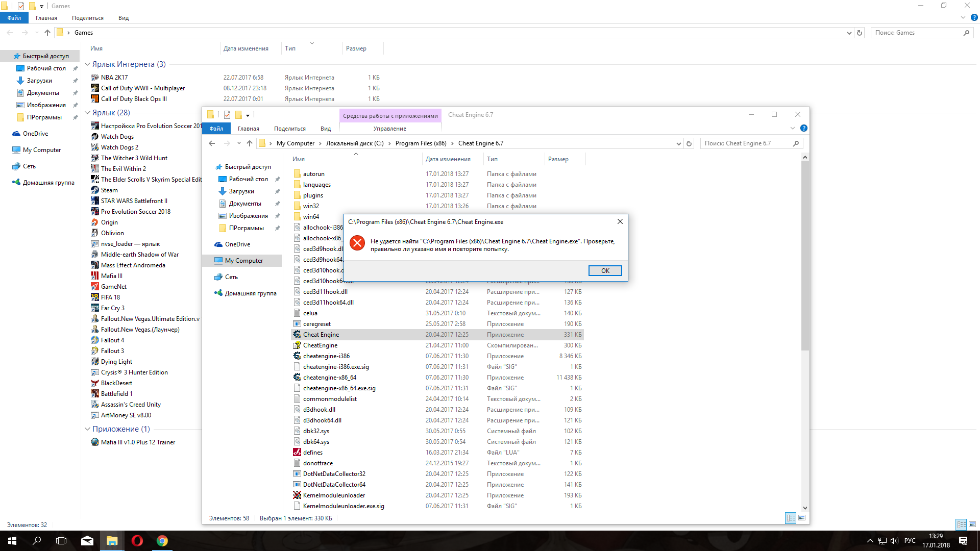The width and height of the screenshot is (980, 551).
Task: Open Opera browser from taskbar
Action: point(137,541)
